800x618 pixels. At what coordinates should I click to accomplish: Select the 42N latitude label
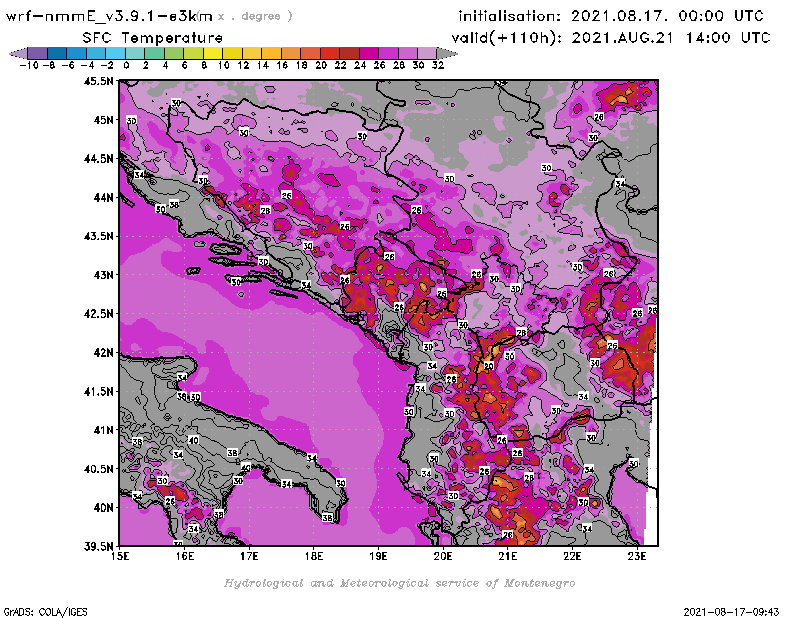pos(103,353)
